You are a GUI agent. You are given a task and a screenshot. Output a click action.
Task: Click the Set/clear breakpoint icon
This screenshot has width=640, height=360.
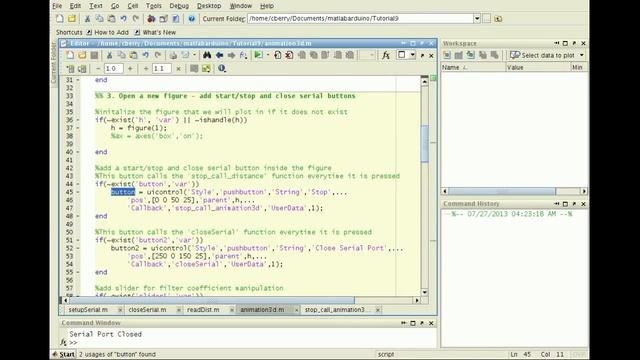pos(278,55)
